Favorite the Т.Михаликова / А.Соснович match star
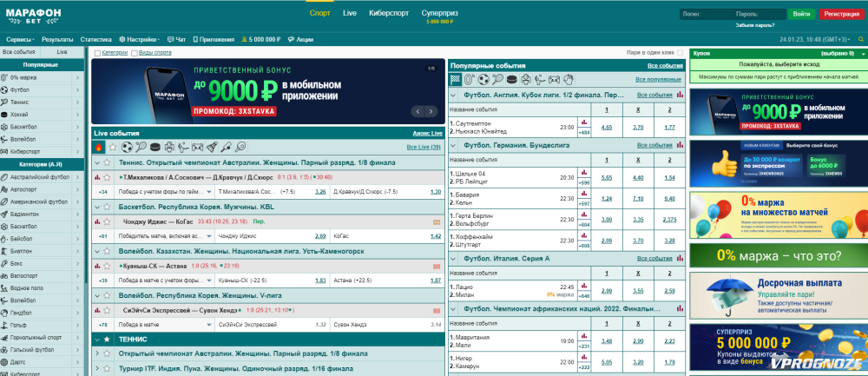Viewport: 868px width, 376px height. (x=106, y=177)
